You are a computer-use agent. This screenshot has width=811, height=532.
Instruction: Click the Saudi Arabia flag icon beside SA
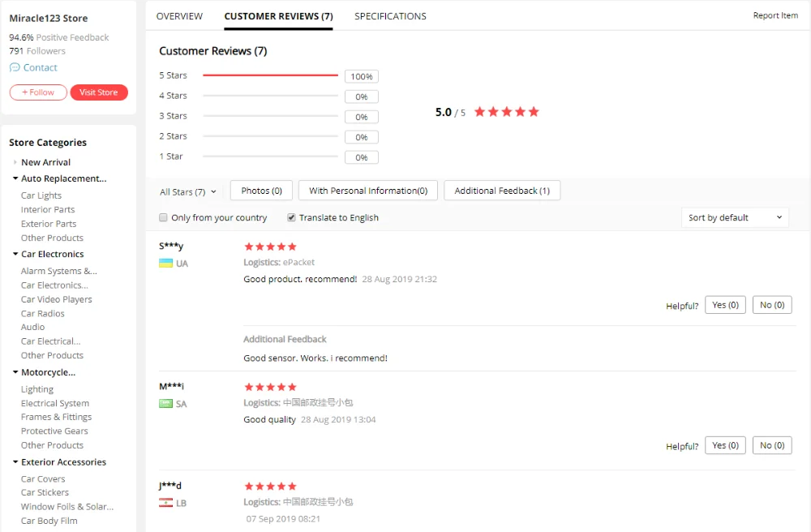click(165, 404)
